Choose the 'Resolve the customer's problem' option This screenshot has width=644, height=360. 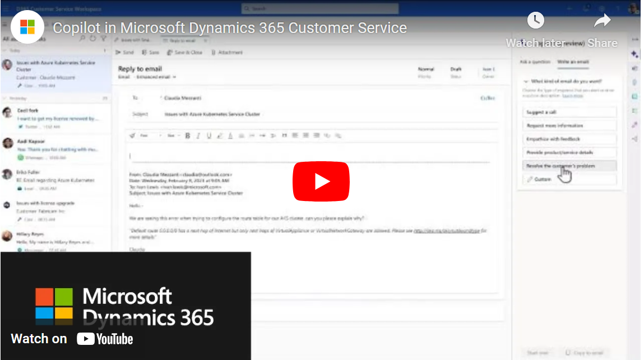pos(560,166)
